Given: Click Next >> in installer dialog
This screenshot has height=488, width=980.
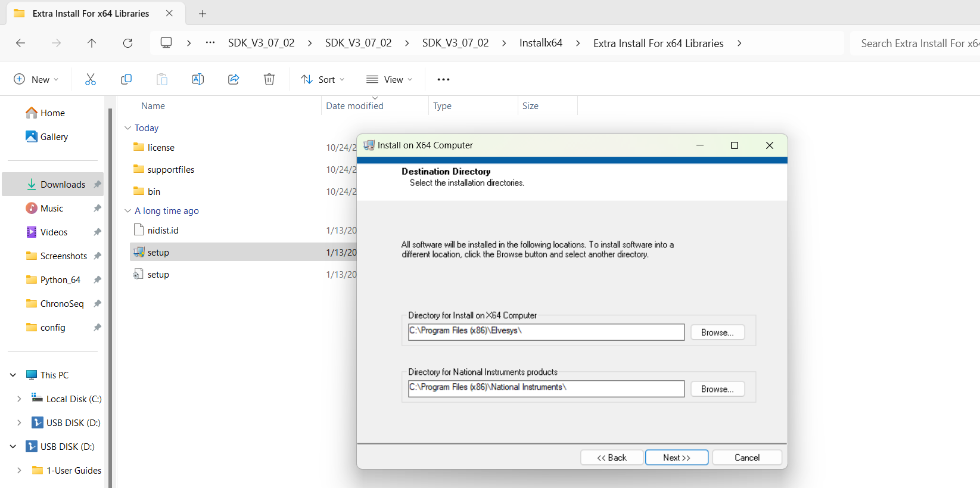Looking at the screenshot, I should click(x=676, y=458).
